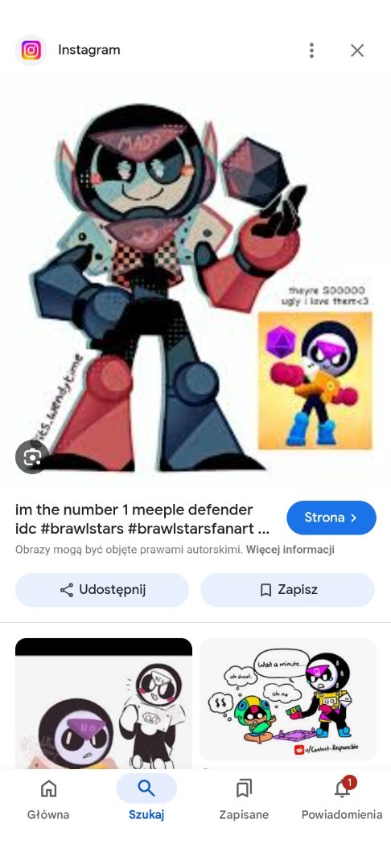Tap the Instagram logo icon
The image size is (391, 868).
click(x=31, y=51)
